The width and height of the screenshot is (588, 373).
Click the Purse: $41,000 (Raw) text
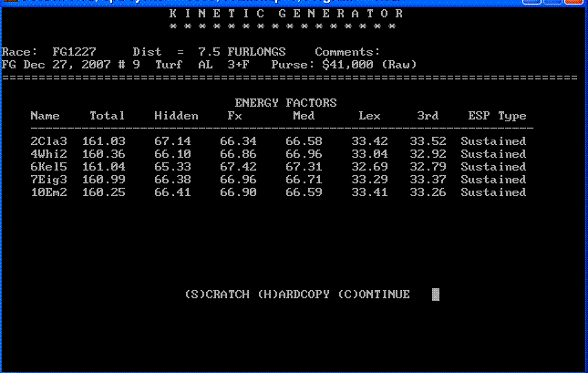(344, 65)
